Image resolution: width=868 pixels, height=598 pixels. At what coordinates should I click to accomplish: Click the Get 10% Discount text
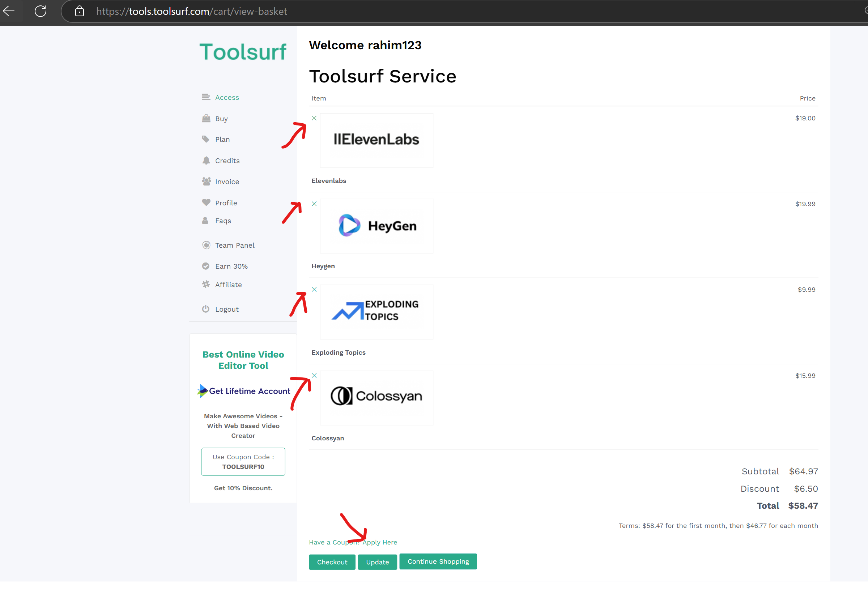(243, 488)
